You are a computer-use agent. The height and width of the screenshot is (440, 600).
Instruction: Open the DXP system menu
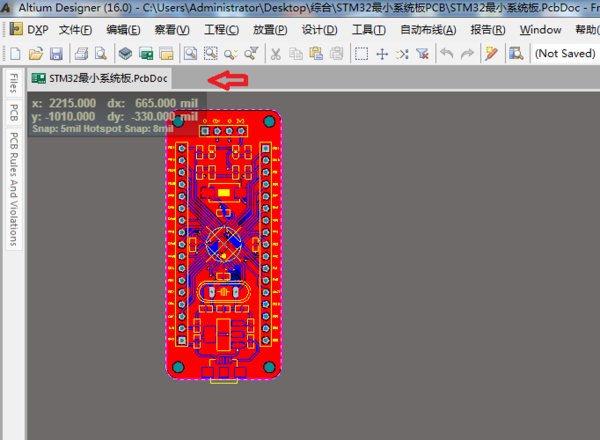point(29,29)
